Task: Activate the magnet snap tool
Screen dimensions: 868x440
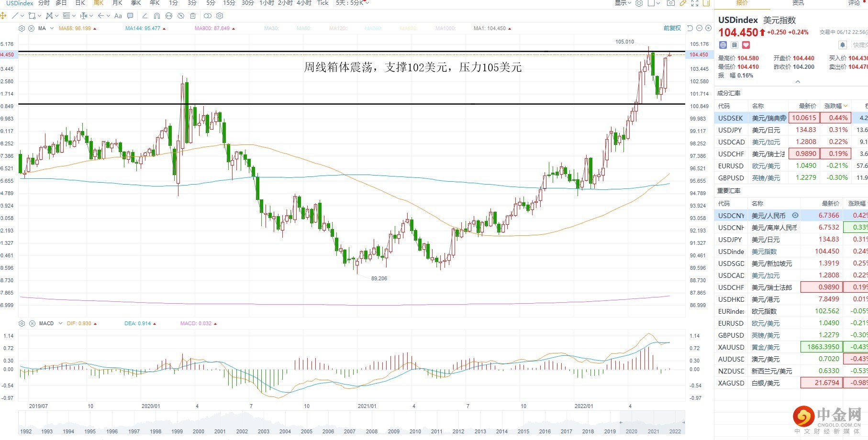Action: (156, 16)
